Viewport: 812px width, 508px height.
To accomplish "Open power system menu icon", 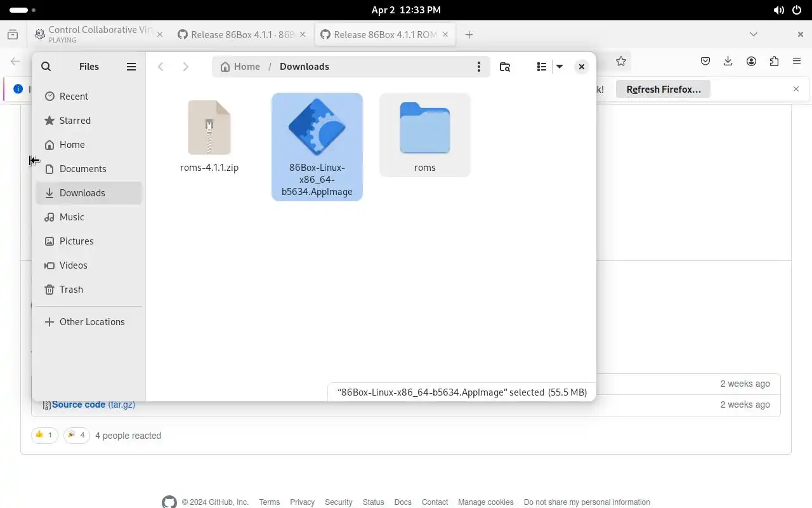I will point(797,10).
